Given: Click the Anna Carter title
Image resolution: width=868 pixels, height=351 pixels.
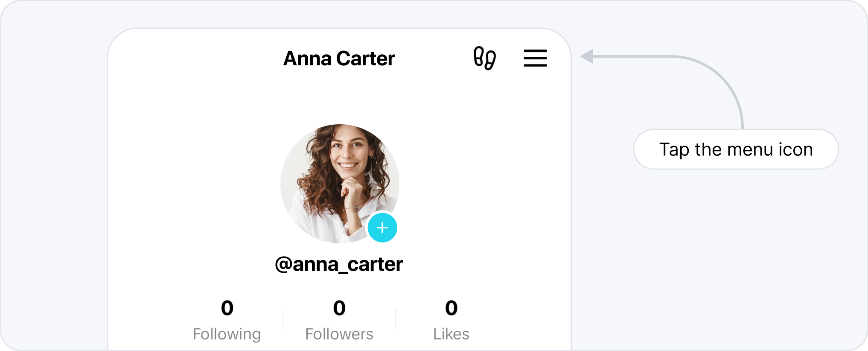Looking at the screenshot, I should pyautogui.click(x=339, y=58).
